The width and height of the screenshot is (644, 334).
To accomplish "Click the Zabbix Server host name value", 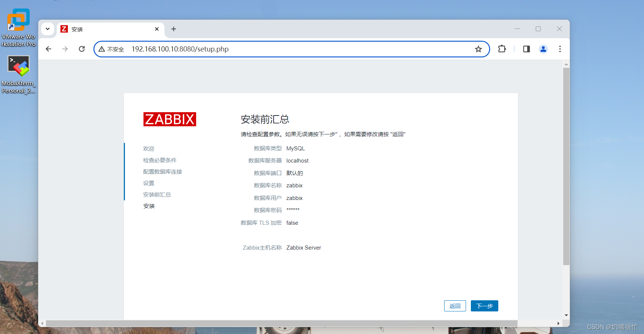I will [x=304, y=248].
